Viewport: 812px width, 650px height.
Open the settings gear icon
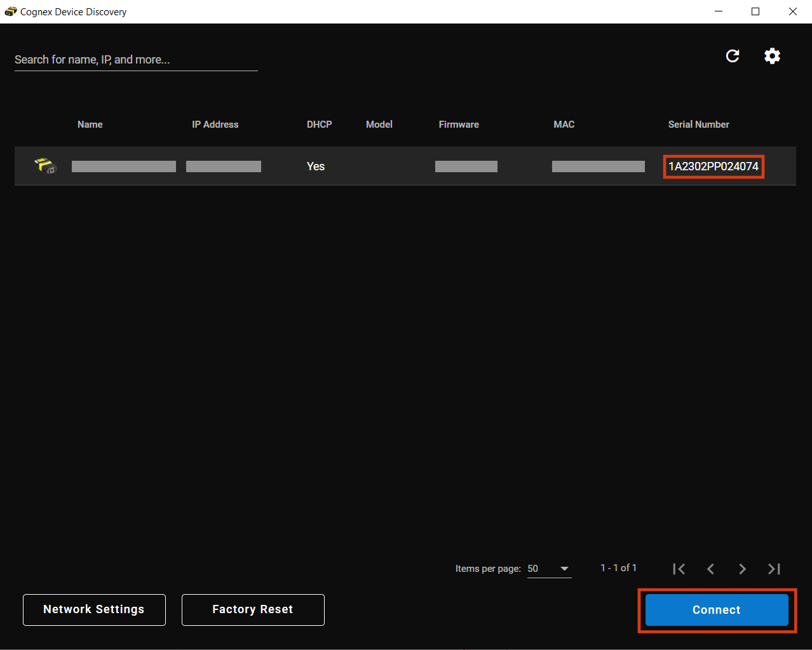click(x=772, y=56)
